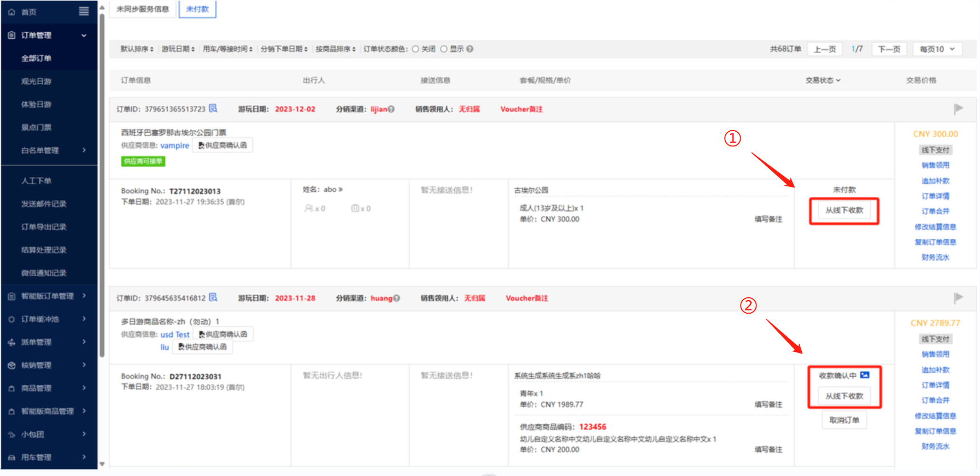Click the hamburger menu icon in sidebar header
The height and width of the screenshot is (476, 980).
pyautogui.click(x=84, y=11)
